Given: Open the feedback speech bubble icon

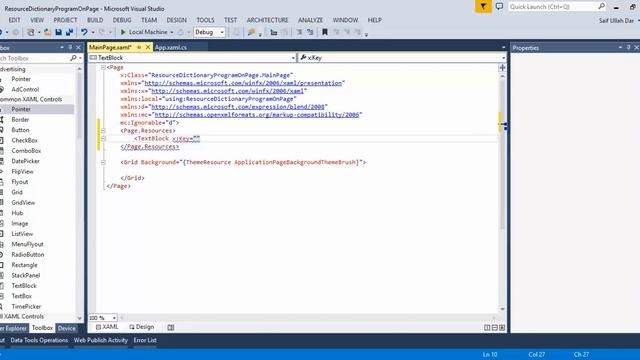Looking at the screenshot, I should tap(499, 7).
